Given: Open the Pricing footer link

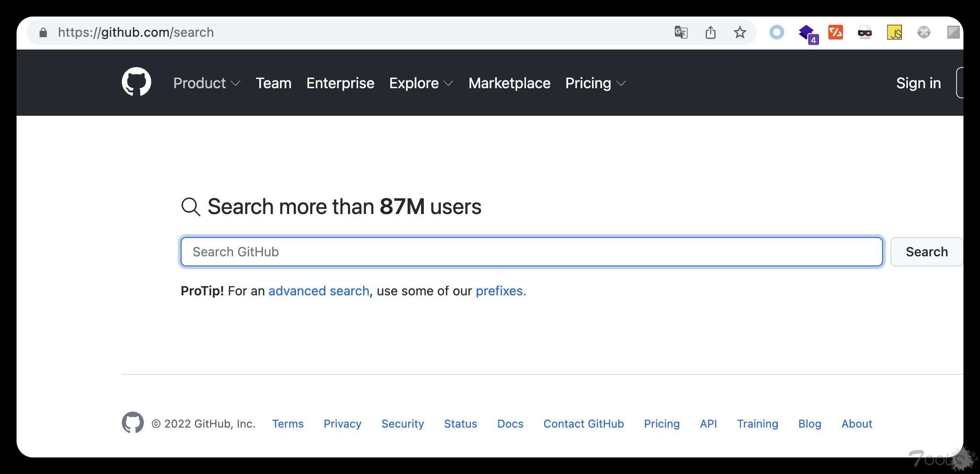Looking at the screenshot, I should tap(662, 423).
